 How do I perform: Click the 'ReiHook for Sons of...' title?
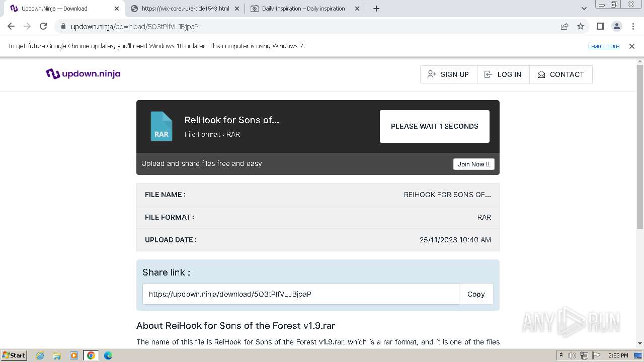coord(231,120)
